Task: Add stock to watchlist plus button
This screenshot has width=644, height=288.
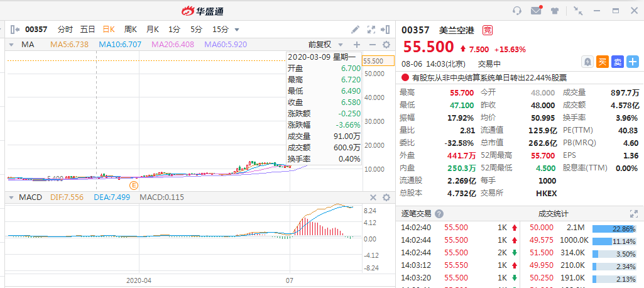Action: (x=633, y=62)
